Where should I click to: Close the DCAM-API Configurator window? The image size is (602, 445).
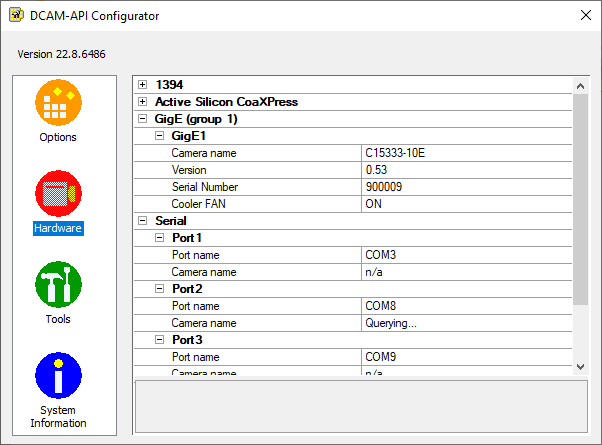click(585, 16)
